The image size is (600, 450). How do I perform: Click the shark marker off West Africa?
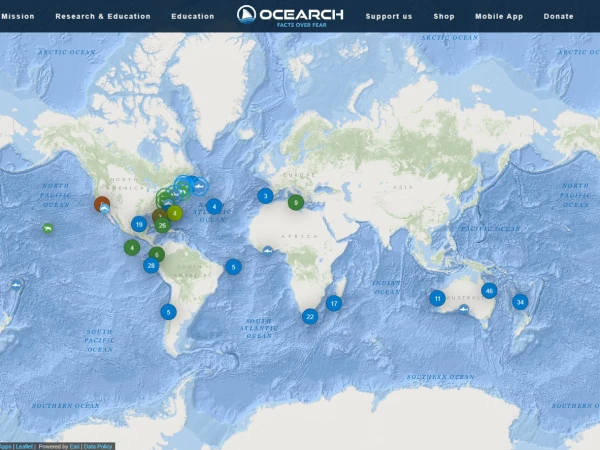click(x=268, y=249)
